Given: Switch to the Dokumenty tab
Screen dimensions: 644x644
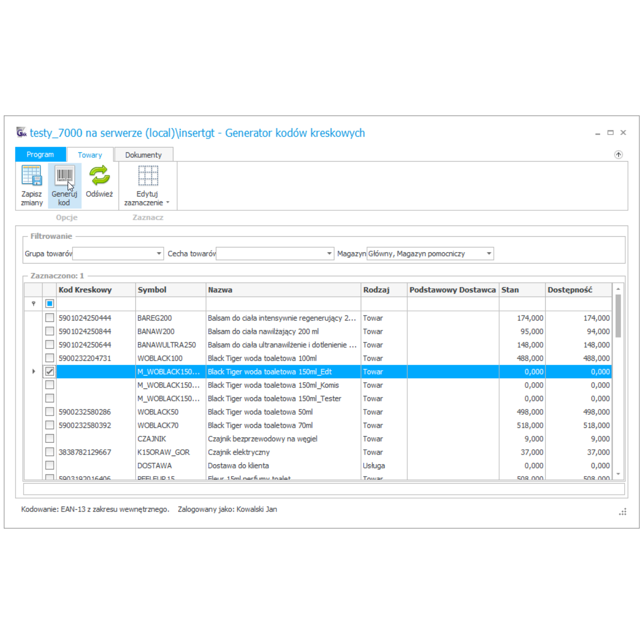Looking at the screenshot, I should 143,155.
